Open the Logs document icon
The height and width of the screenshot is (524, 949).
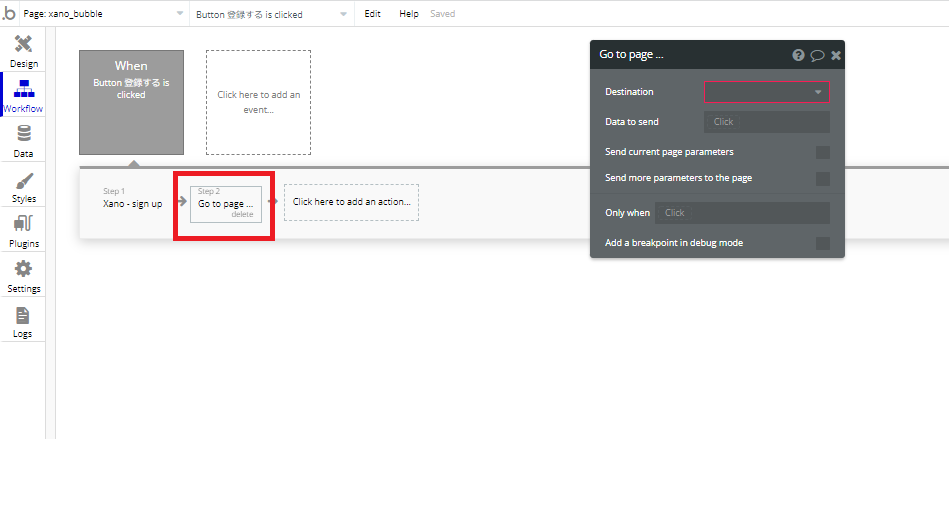22,315
